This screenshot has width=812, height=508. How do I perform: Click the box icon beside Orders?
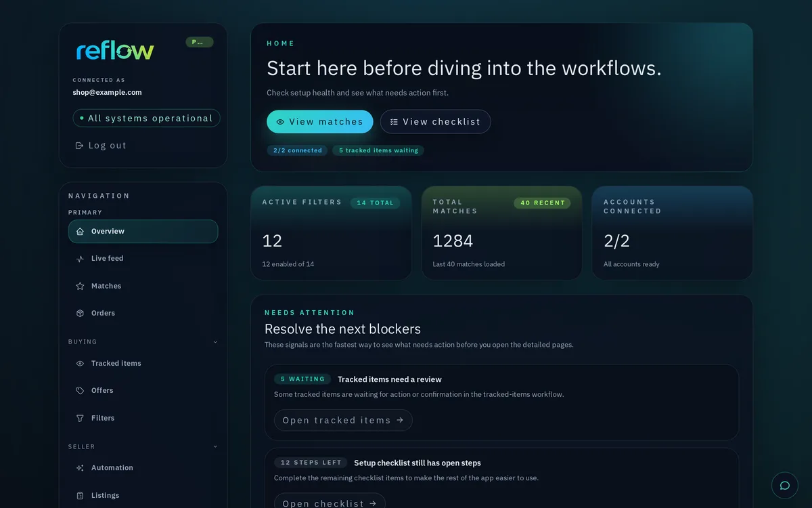[80, 314]
